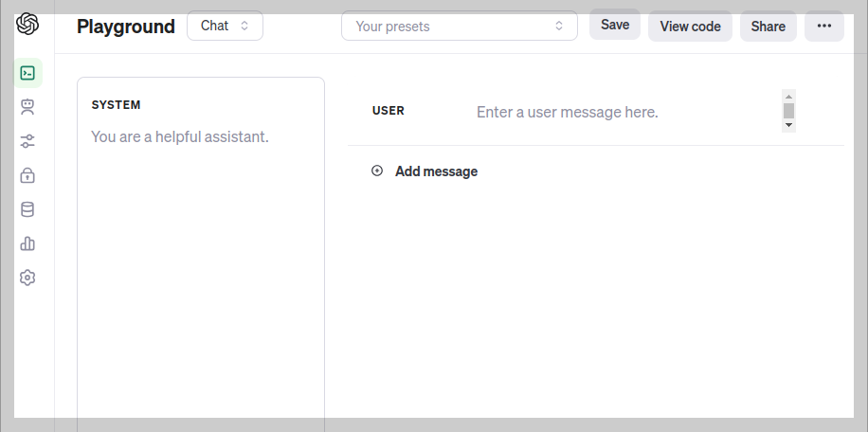Click the scroll up arrow in user message box
This screenshot has width=868, height=432.
(788, 97)
